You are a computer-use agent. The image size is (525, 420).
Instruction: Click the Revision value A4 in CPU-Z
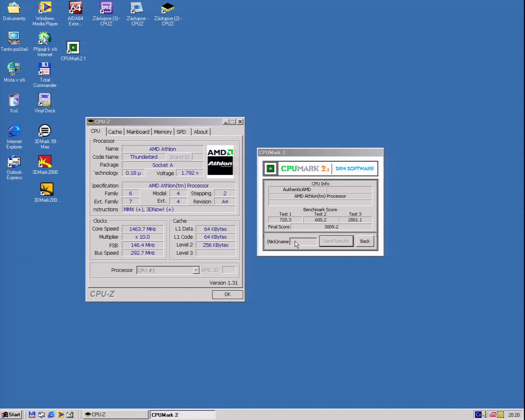coord(225,202)
